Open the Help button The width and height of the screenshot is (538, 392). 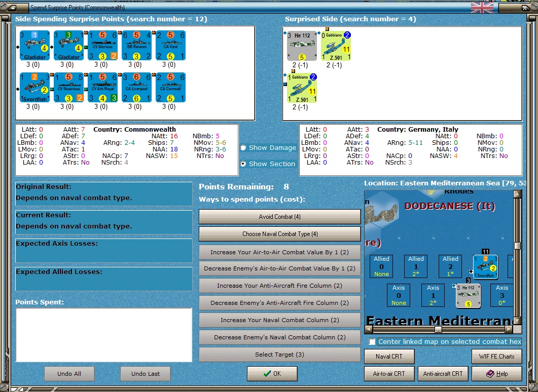coord(497,373)
